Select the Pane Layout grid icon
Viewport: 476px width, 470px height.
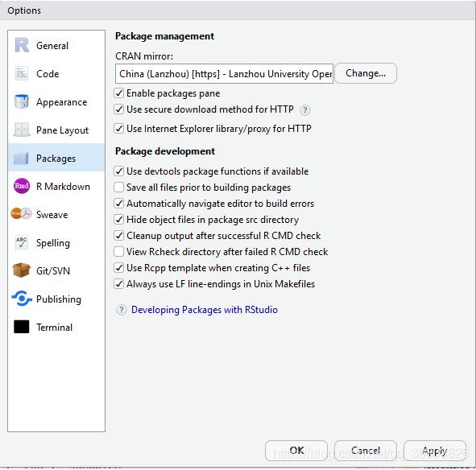coord(22,130)
